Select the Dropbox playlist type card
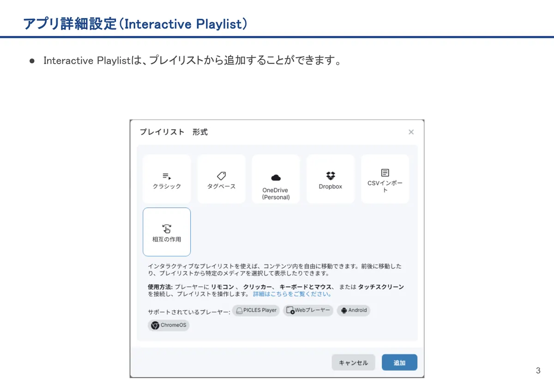Image resolution: width=554 pixels, height=392 pixels. tap(331, 179)
